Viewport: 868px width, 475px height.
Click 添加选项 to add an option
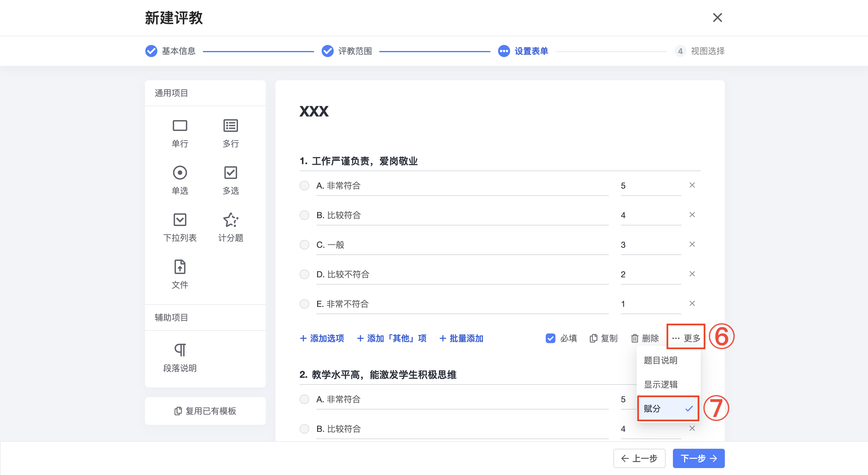(x=322, y=338)
